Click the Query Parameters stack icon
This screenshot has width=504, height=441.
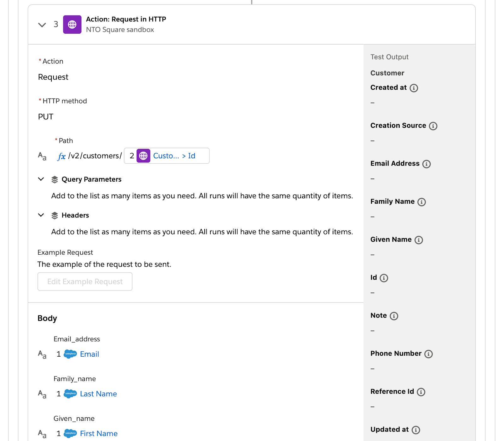pos(54,179)
